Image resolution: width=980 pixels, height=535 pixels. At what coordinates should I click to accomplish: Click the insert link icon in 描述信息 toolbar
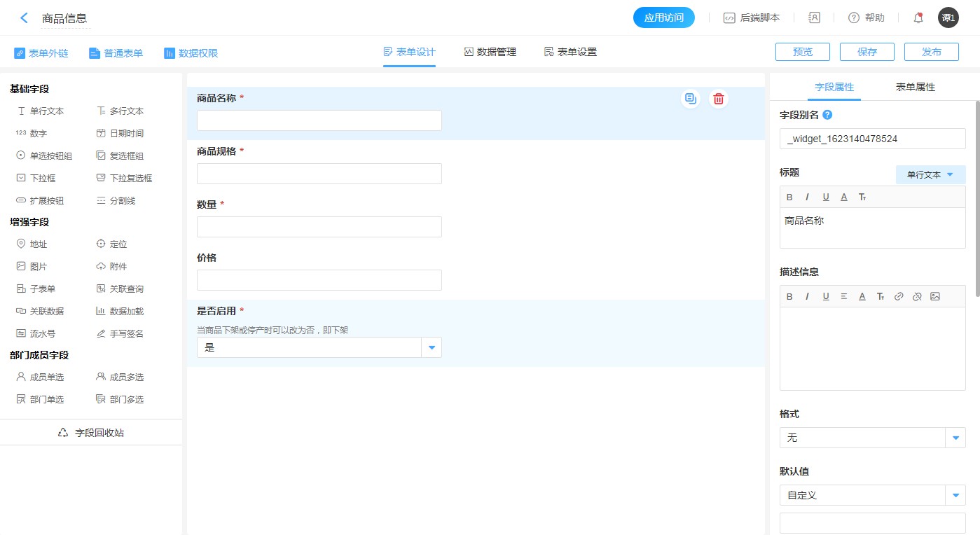[899, 296]
